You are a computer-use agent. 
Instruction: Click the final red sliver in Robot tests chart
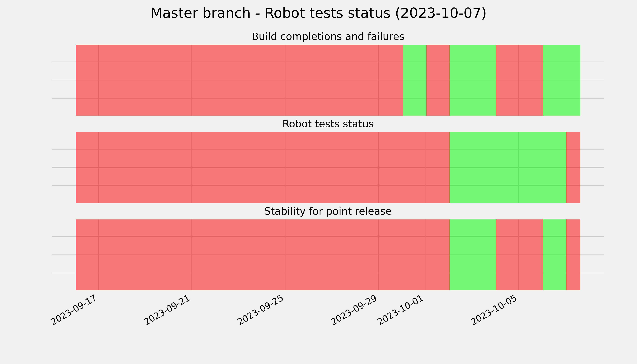tap(573, 167)
